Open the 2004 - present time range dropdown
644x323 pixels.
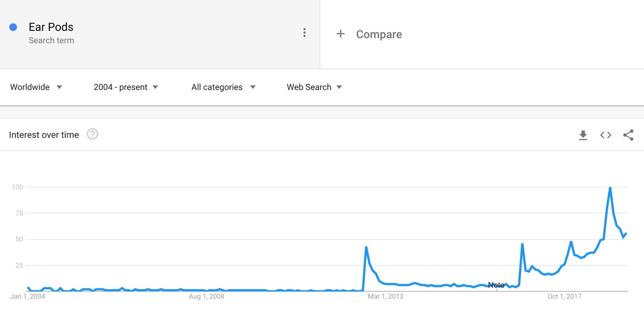pos(126,87)
